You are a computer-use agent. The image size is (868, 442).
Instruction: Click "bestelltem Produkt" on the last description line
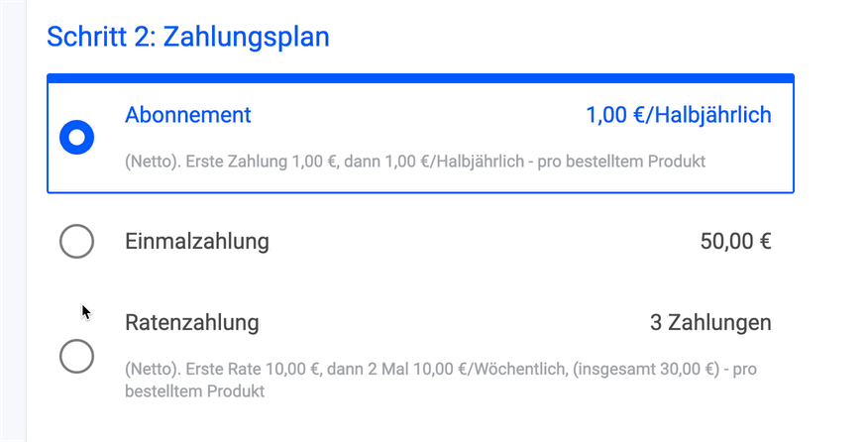pyautogui.click(x=195, y=390)
